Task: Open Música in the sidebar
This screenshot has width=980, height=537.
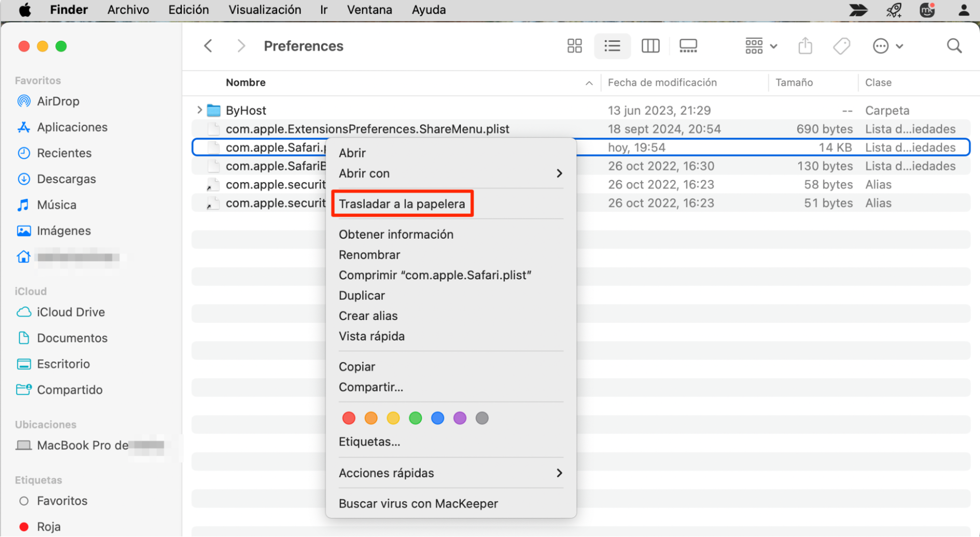Action: click(47, 205)
